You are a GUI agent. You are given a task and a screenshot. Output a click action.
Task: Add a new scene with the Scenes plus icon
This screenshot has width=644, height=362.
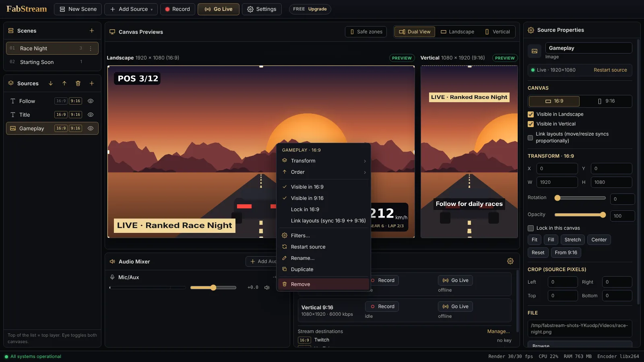92,31
